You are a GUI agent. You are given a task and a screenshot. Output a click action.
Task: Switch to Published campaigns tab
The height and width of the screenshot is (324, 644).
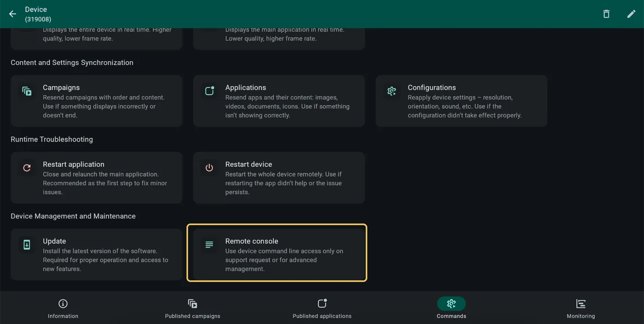(193, 308)
